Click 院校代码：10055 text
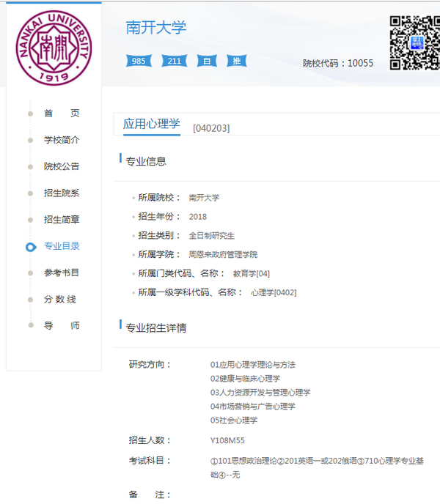Image resolution: width=440 pixels, height=504 pixels. [338, 63]
